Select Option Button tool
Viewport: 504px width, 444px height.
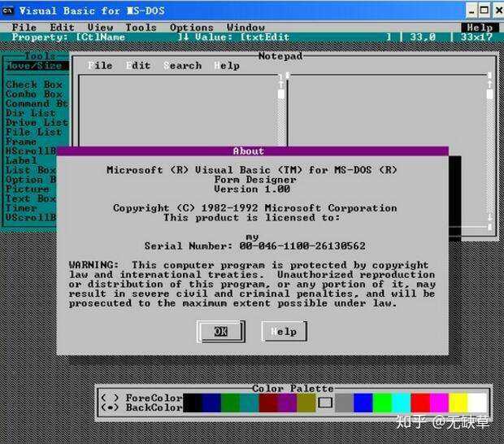pos(31,180)
